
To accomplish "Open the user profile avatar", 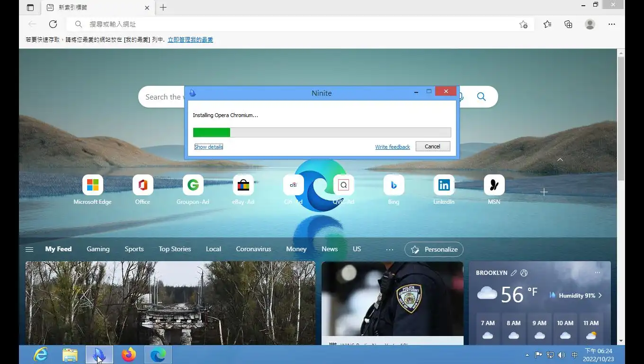I will coord(590,24).
